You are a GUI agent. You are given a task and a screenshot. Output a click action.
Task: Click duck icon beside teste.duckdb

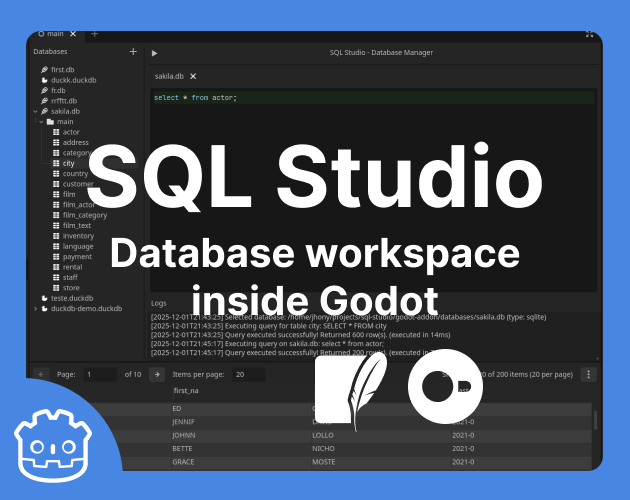coord(44,298)
